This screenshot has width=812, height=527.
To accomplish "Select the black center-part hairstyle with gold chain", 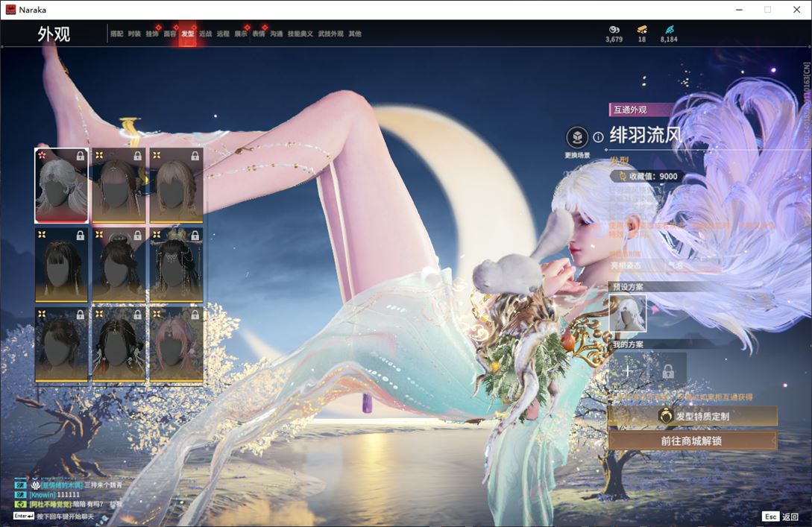I will point(119,345).
